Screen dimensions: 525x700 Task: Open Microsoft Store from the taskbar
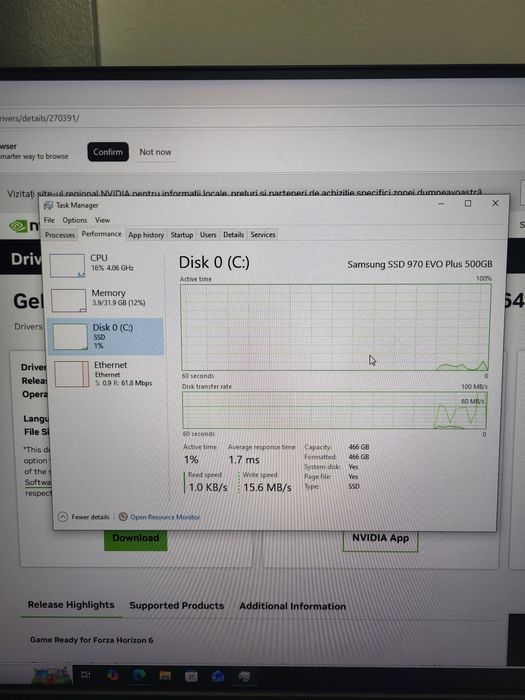(192, 676)
